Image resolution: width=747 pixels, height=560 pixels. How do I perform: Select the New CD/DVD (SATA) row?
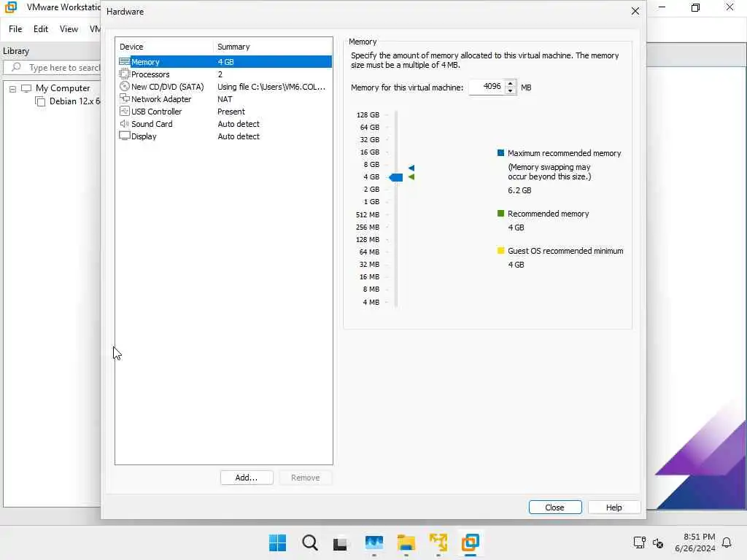tap(224, 87)
